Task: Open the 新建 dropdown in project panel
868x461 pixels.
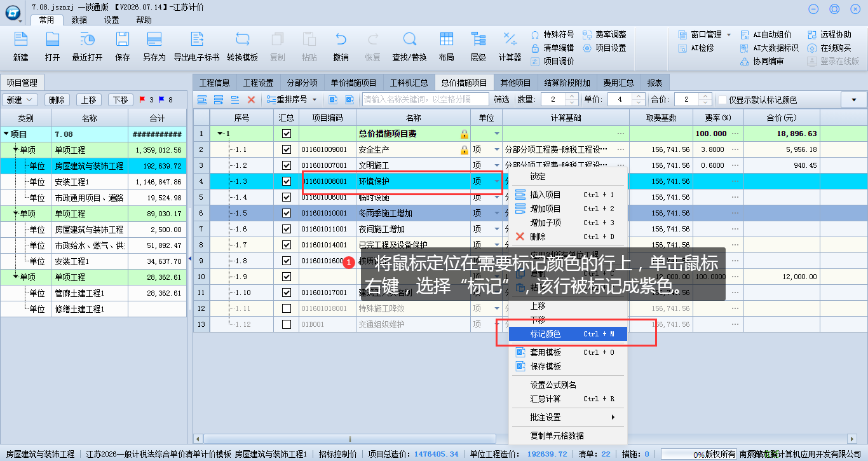Action: [20, 100]
